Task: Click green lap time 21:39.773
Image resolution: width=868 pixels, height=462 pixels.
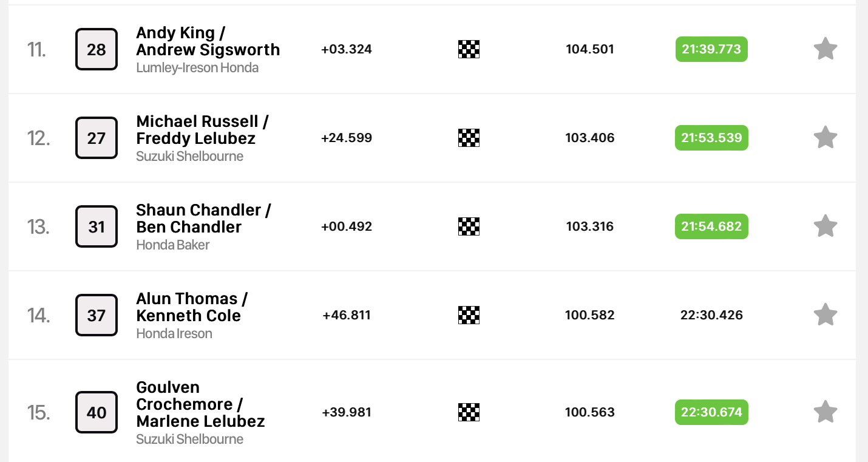Action: [x=711, y=49]
